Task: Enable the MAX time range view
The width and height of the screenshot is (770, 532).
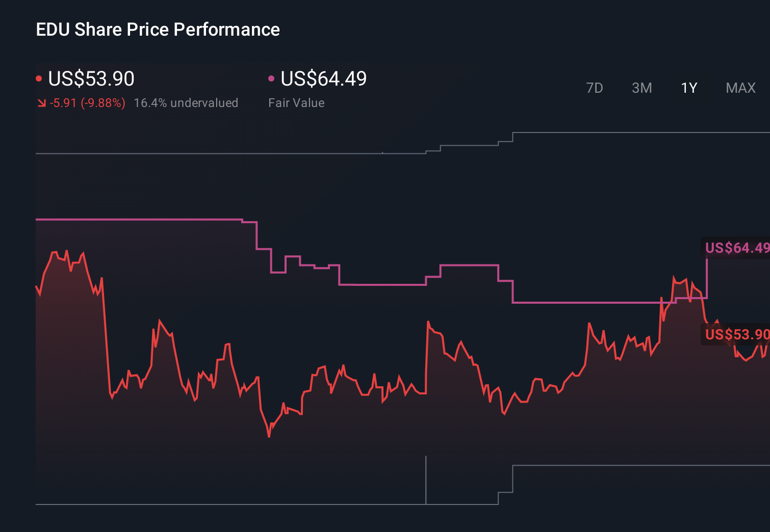Action: pyautogui.click(x=740, y=88)
